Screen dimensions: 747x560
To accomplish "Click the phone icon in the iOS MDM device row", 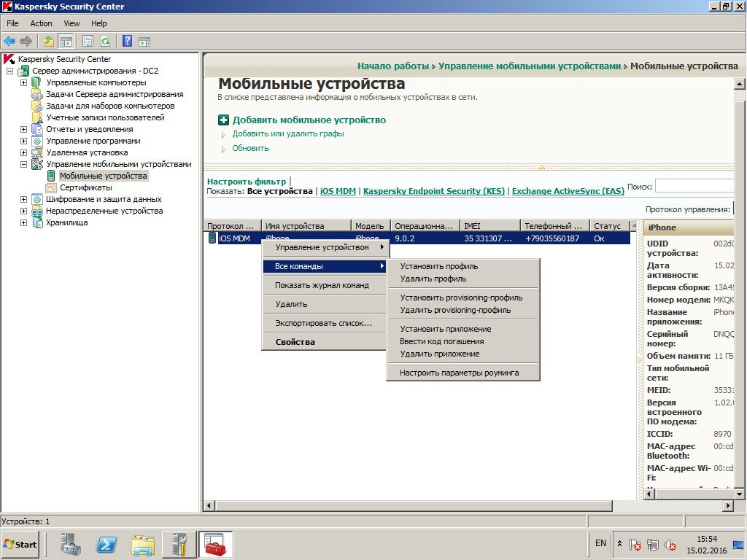I will pyautogui.click(x=212, y=238).
